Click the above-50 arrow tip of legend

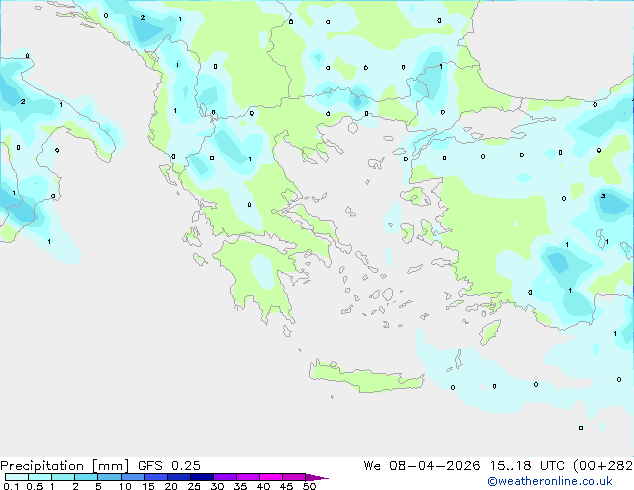pos(317,477)
